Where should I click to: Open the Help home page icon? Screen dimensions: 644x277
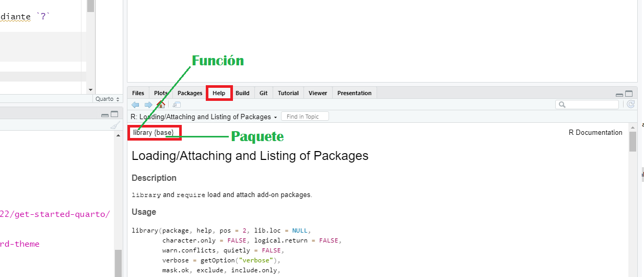pos(161,105)
